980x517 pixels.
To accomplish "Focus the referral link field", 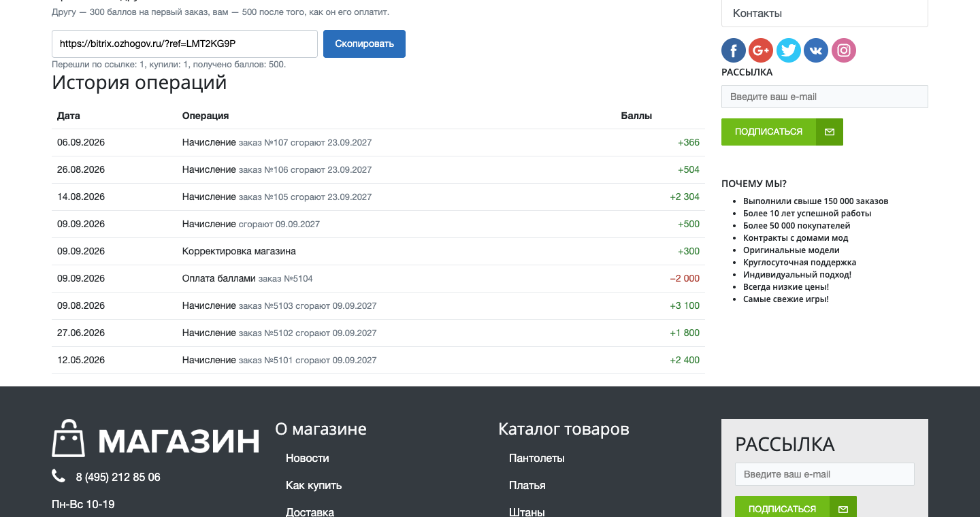I will [x=184, y=44].
